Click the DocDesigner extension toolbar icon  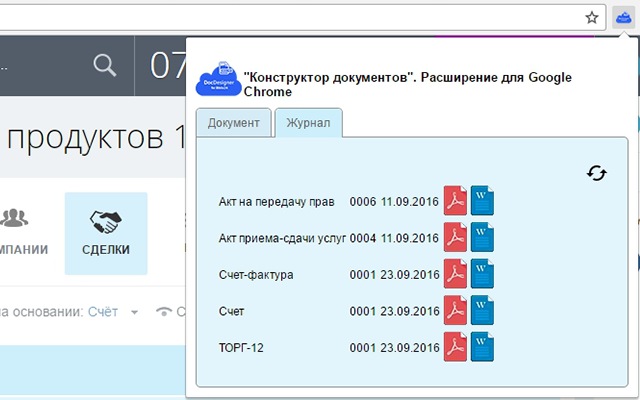point(622,17)
